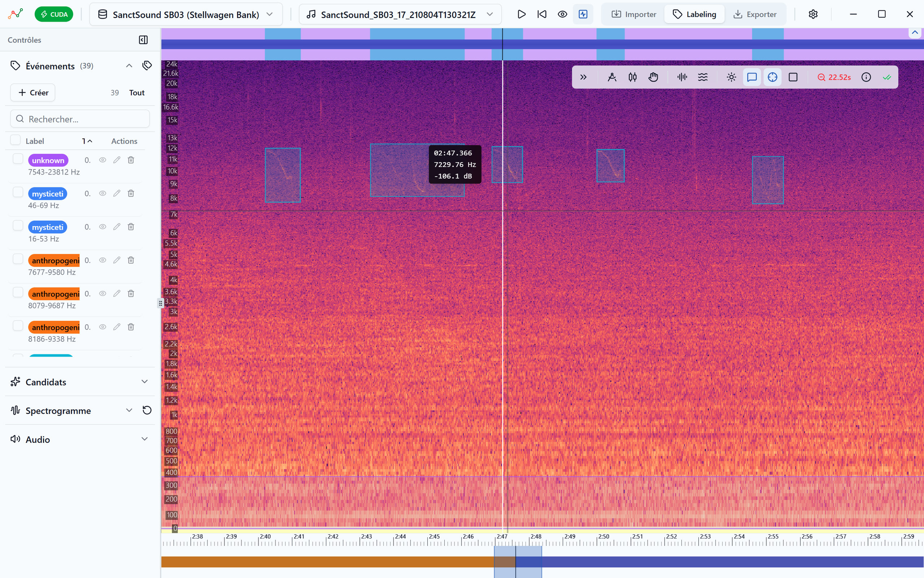Click the Tout filter
Viewport: 924px width, 578px height.
click(x=137, y=92)
